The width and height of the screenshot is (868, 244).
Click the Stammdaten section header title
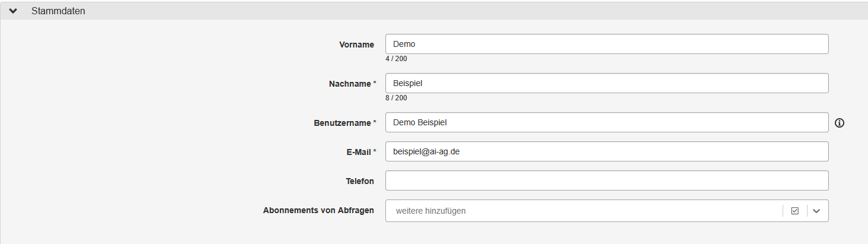(x=58, y=11)
